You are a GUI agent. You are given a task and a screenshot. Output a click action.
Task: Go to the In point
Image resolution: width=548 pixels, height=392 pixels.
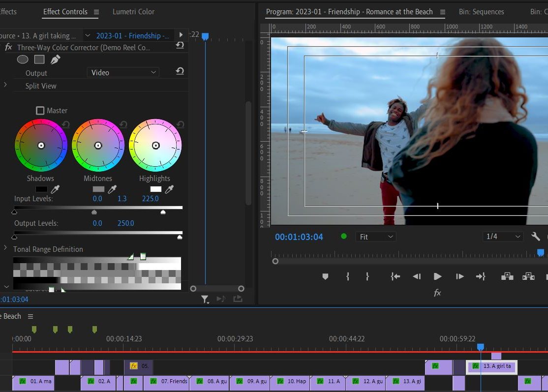(396, 277)
